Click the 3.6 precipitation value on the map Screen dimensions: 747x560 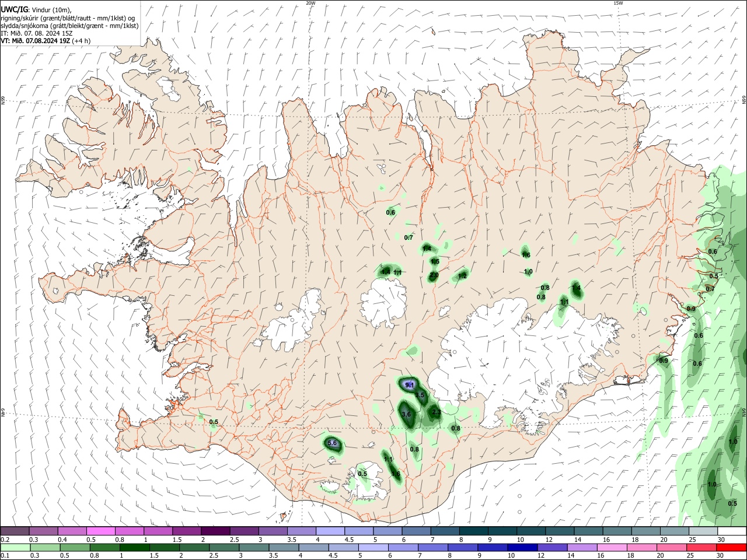407,414
